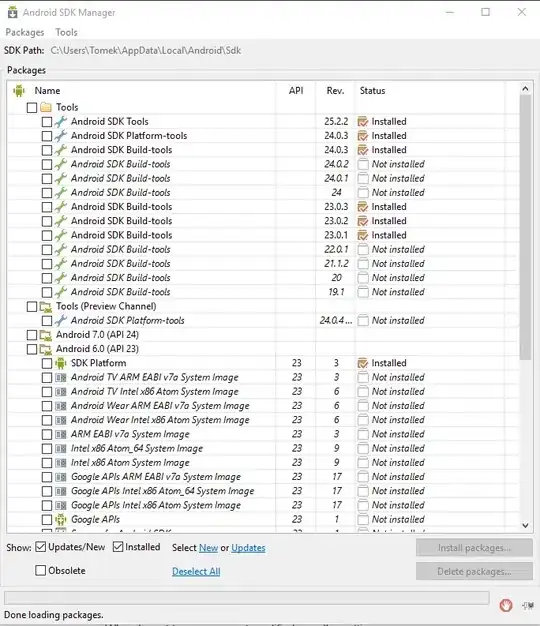
Task: Click the 25.2.2 revision cell
Action: coord(336,121)
